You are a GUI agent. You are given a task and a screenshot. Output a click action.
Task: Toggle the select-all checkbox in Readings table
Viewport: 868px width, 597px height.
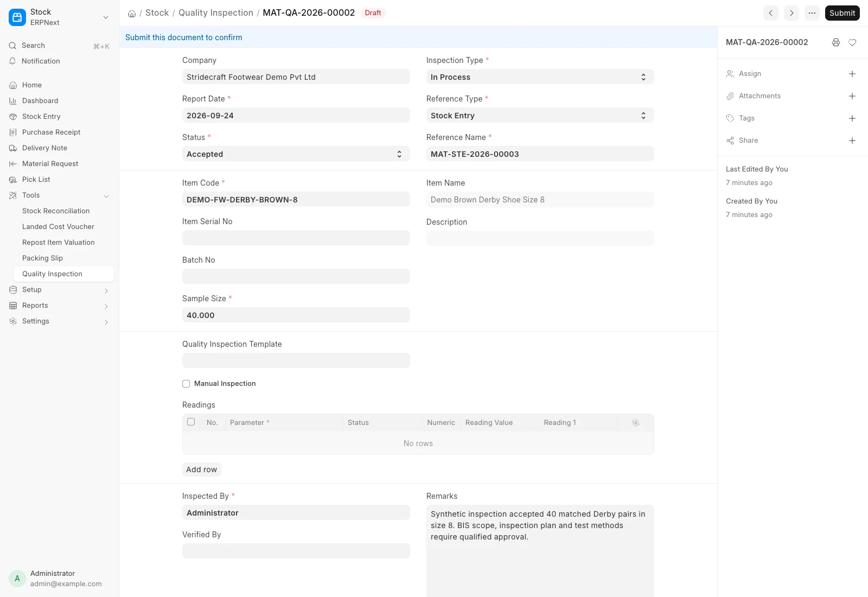coord(191,422)
